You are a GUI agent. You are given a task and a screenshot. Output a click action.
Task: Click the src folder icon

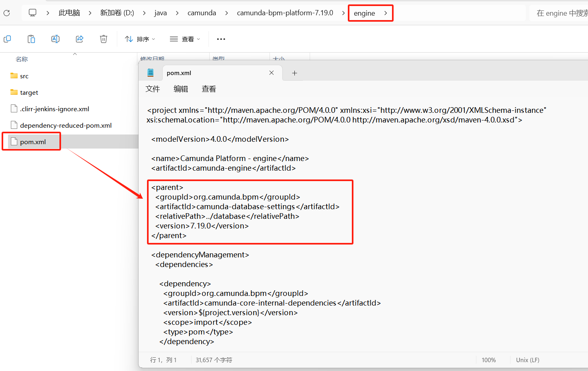coord(14,75)
